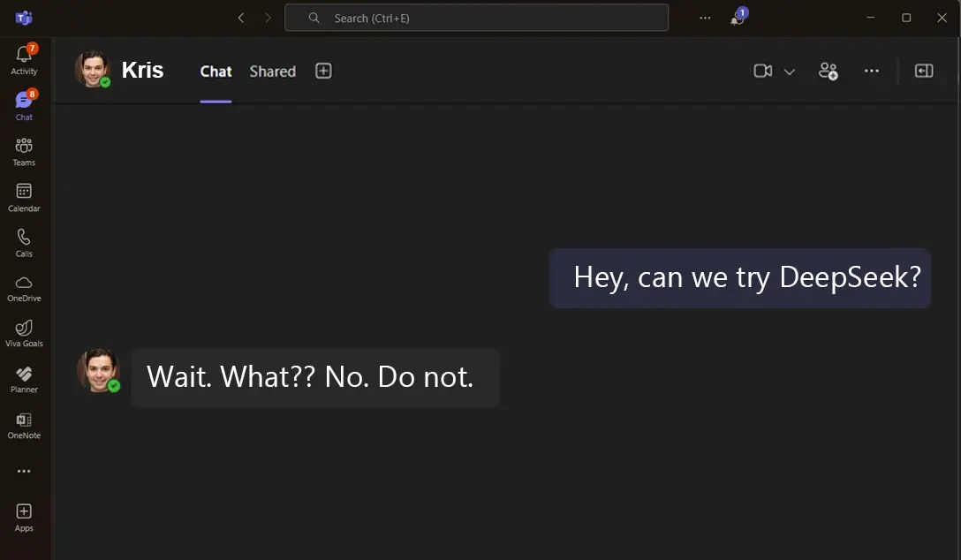This screenshot has height=560, width=961.
Task: Add a new tab to chat
Action: pyautogui.click(x=323, y=71)
